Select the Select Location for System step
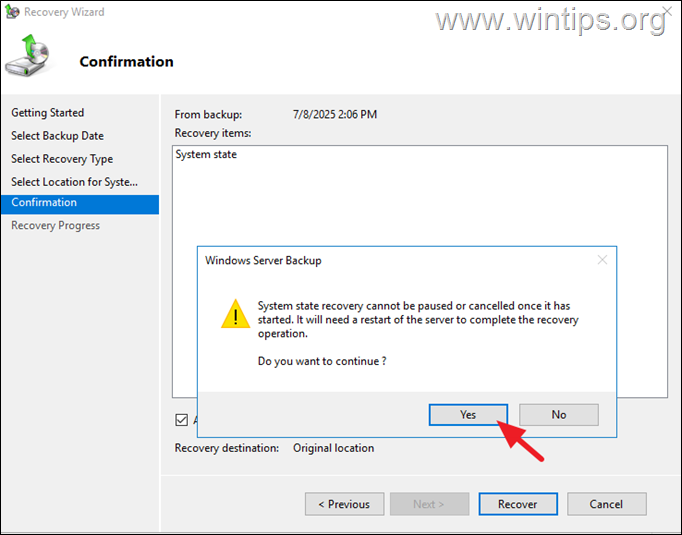 click(74, 182)
